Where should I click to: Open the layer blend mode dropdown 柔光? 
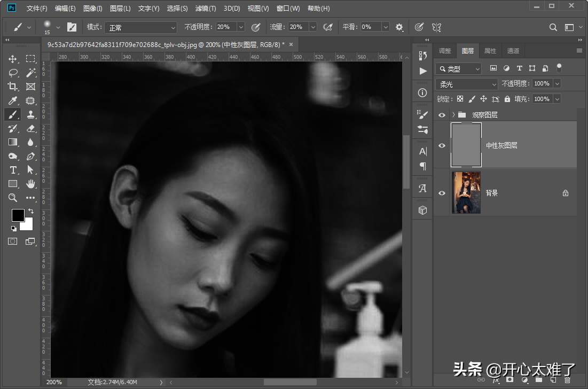click(467, 84)
